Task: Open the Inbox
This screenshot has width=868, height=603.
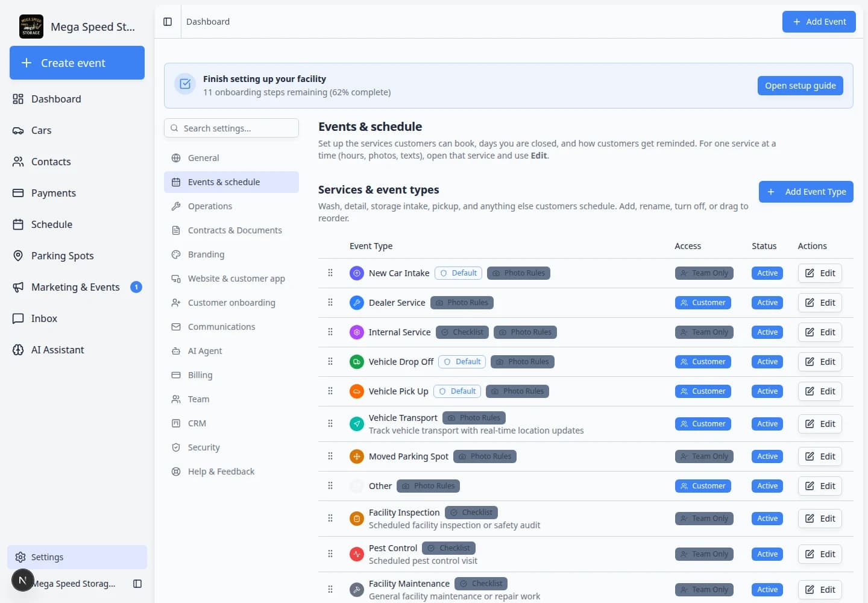Action: 77,318
